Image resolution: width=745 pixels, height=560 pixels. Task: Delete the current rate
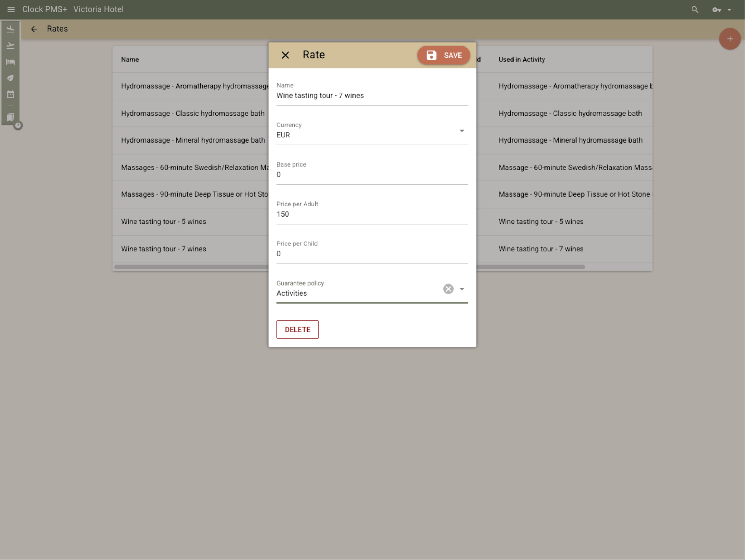pos(297,329)
